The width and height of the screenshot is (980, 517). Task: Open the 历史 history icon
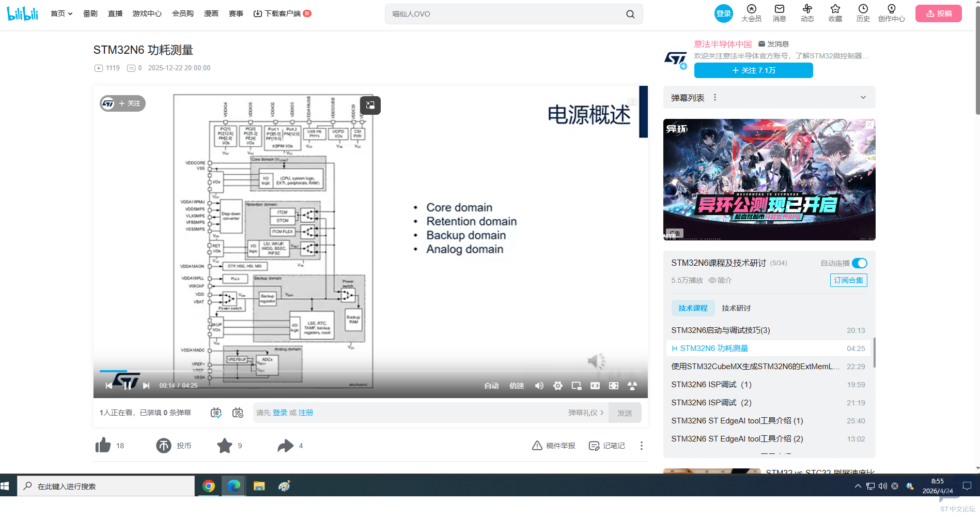863,13
